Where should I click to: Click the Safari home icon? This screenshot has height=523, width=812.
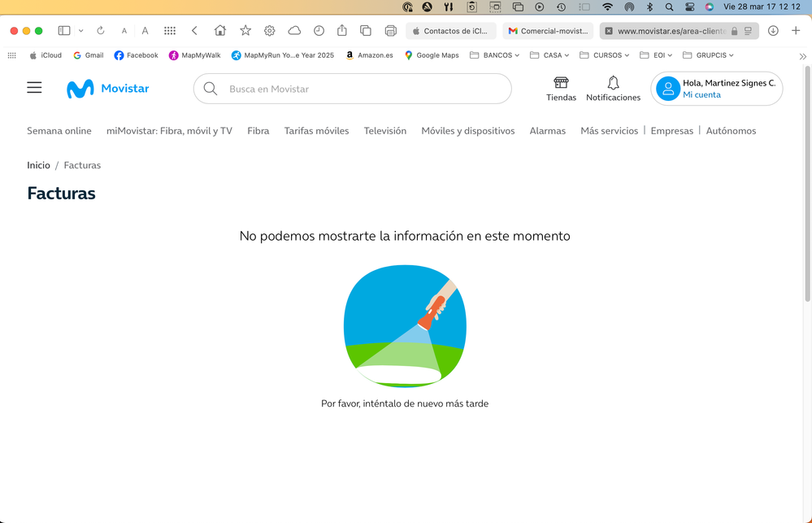pyautogui.click(x=219, y=31)
